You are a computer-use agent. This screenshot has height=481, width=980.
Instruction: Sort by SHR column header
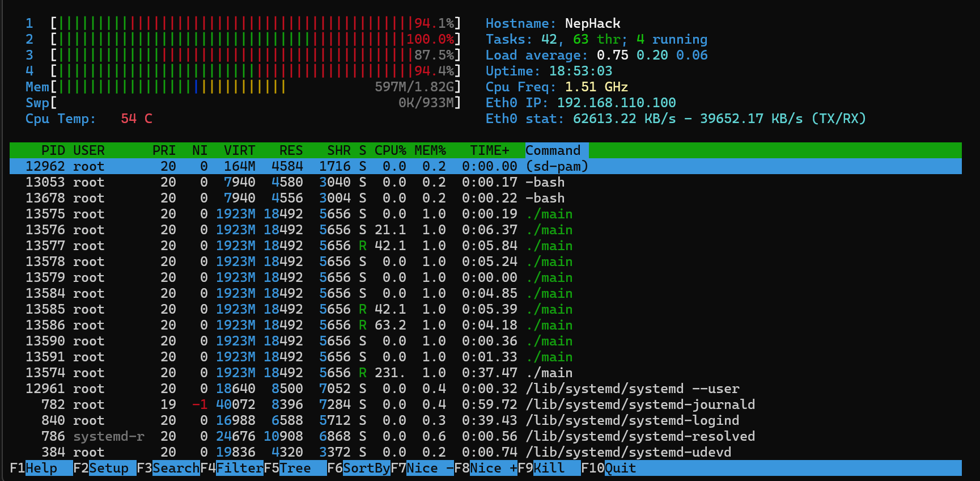(339, 150)
